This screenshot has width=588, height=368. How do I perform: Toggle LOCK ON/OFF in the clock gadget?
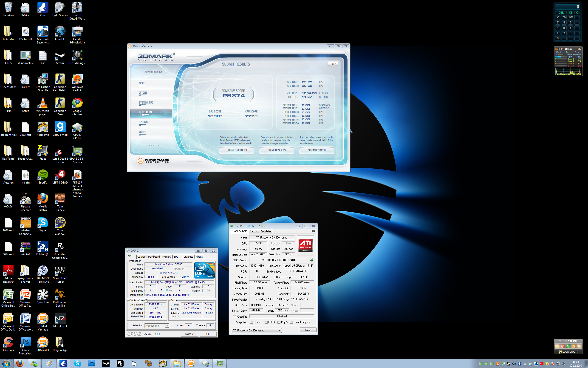coord(568,352)
